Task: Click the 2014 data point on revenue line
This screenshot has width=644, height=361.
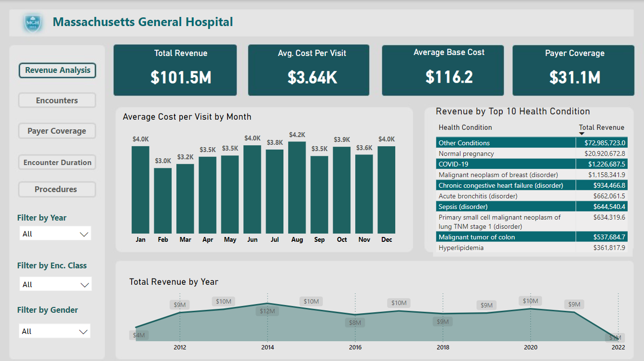Action: tap(268, 304)
